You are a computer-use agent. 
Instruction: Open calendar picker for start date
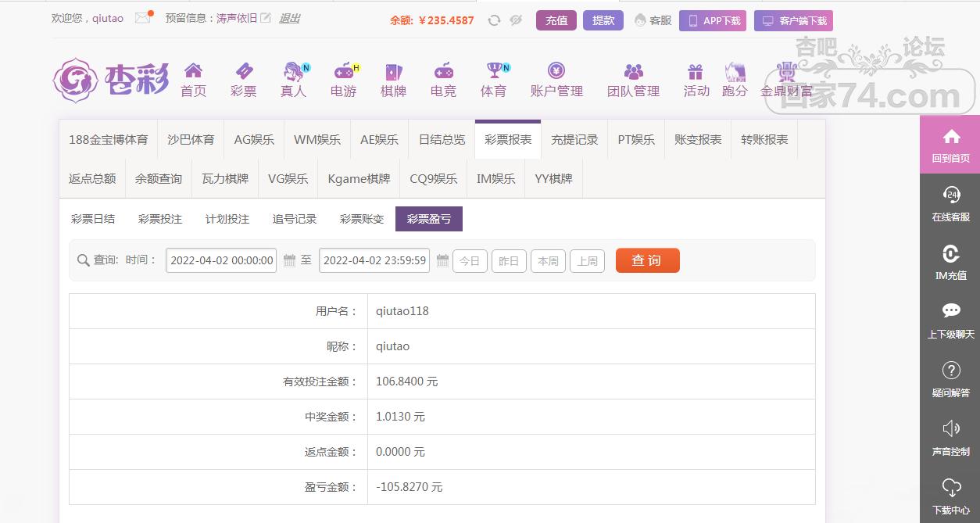pos(289,260)
